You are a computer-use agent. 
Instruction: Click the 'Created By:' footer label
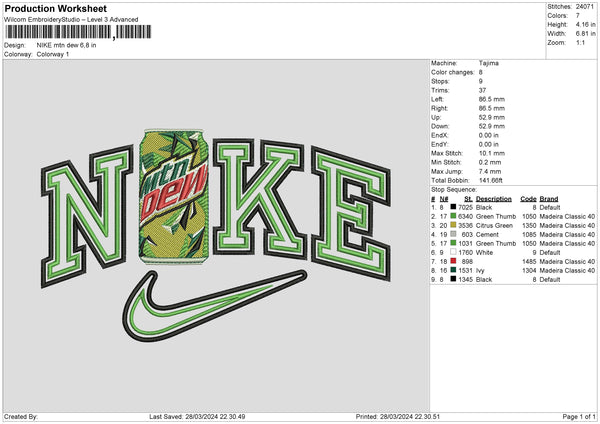click(21, 416)
